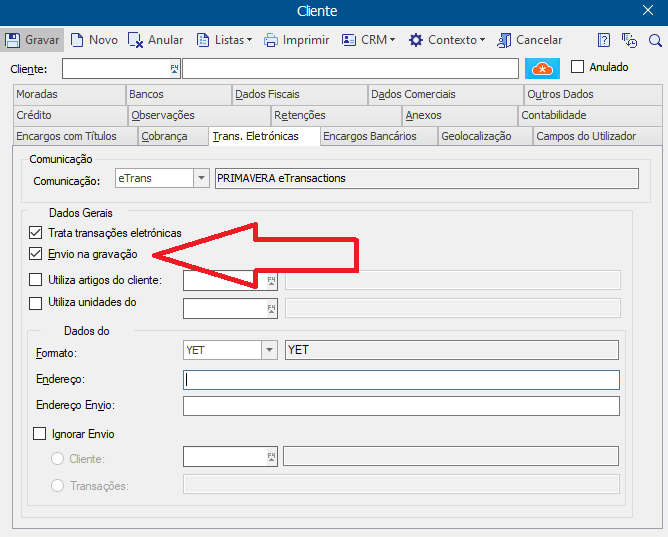Click the orange cloud button

[x=542, y=68]
